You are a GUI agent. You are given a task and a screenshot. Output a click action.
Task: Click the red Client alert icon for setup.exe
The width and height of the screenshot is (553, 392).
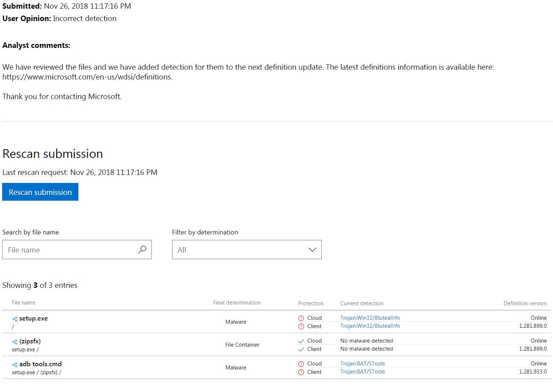pos(301,327)
